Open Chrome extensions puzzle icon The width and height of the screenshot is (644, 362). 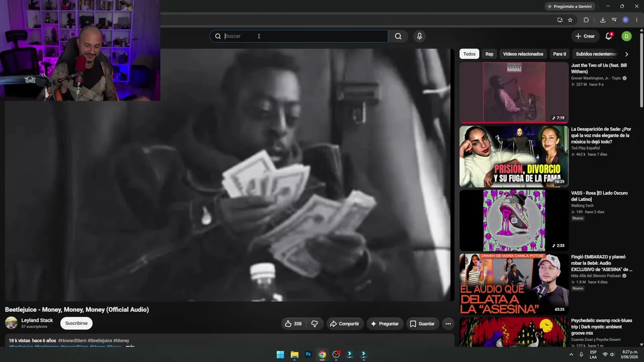[x=586, y=20]
